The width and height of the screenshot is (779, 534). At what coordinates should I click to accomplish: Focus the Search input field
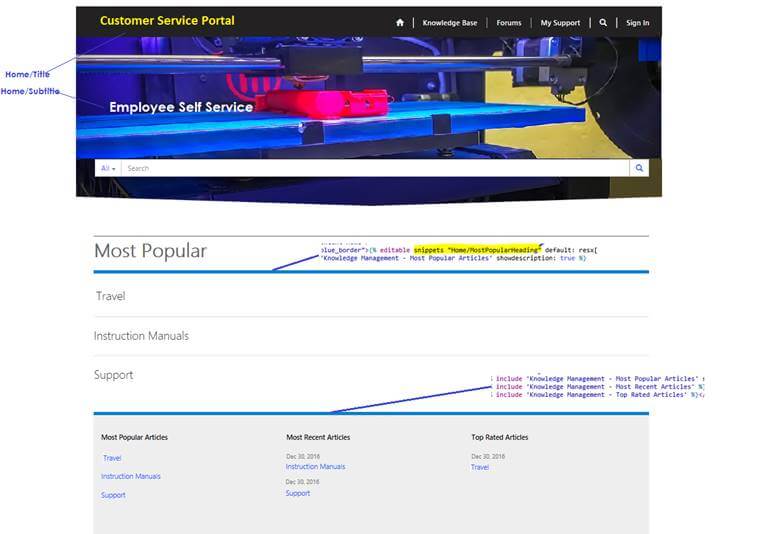tap(375, 168)
